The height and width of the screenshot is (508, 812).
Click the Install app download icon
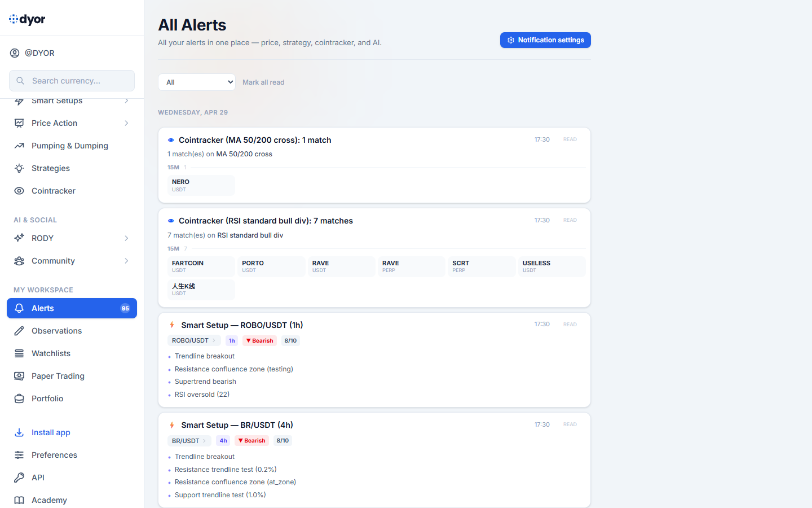click(x=19, y=432)
